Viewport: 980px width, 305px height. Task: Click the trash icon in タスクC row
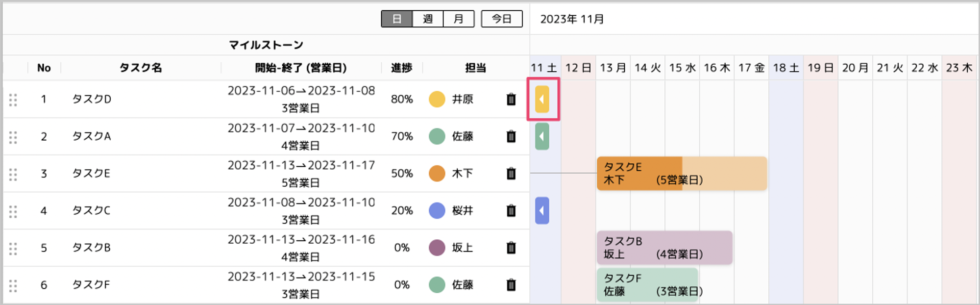click(511, 211)
